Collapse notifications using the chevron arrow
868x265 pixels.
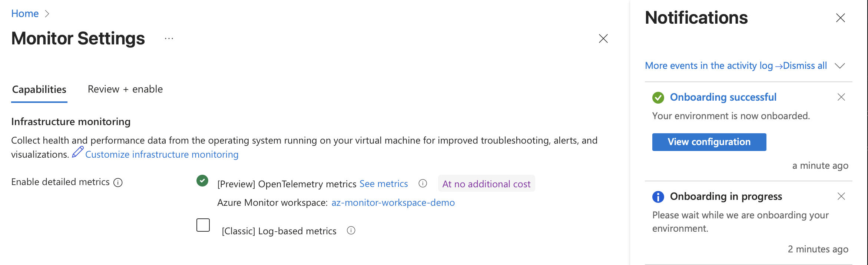839,66
